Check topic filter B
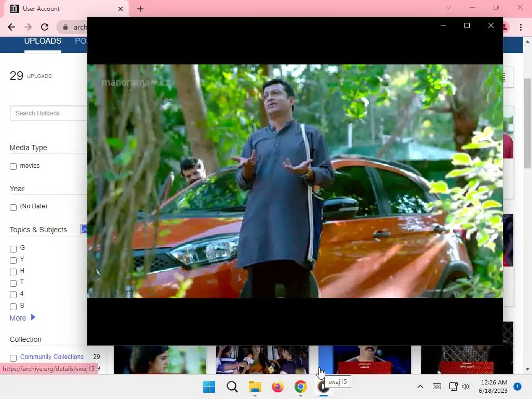The width and height of the screenshot is (532, 399). click(13, 307)
